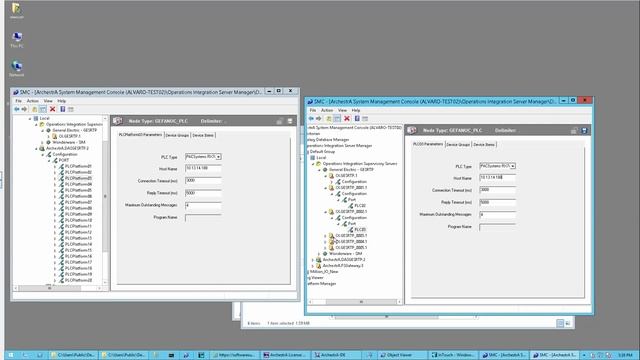Collapse Configuration node under ArchestrA.DASGESRTP.2 in left tree

pos(42,155)
